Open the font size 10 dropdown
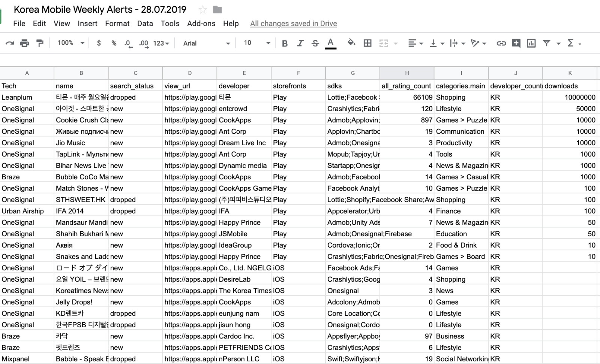Screen dimensions: 600x364 tap(257, 43)
